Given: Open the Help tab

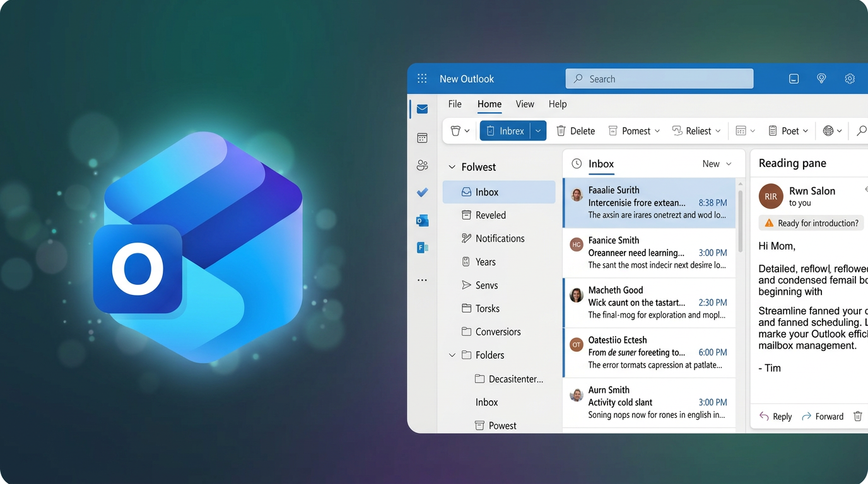Looking at the screenshot, I should click(x=558, y=104).
